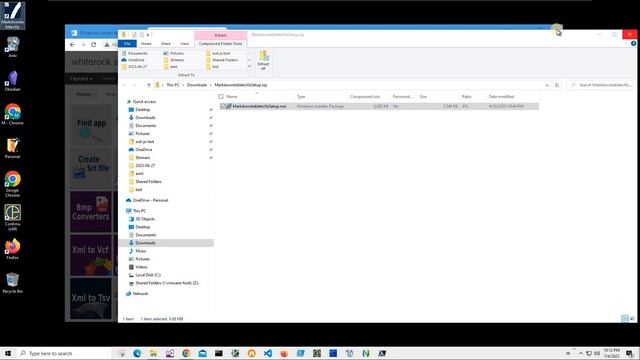Image resolution: width=640 pixels, height=360 pixels.
Task: Open Microsoft Edge from taskbar
Action: (x=137, y=353)
